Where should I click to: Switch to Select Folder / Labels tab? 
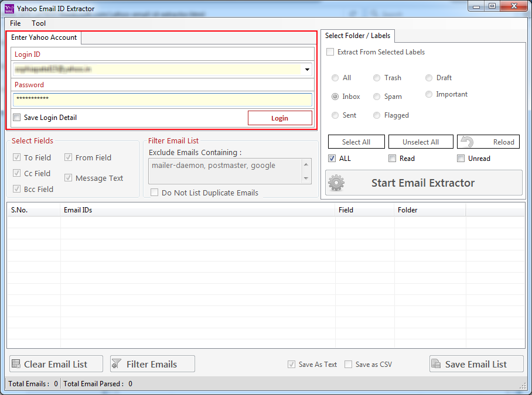click(357, 36)
